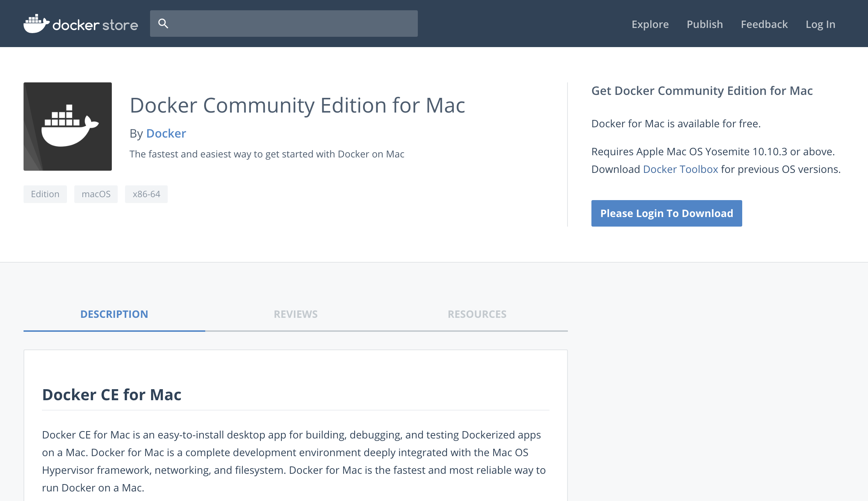Click Log In in the header
This screenshot has height=501, width=868.
point(820,24)
